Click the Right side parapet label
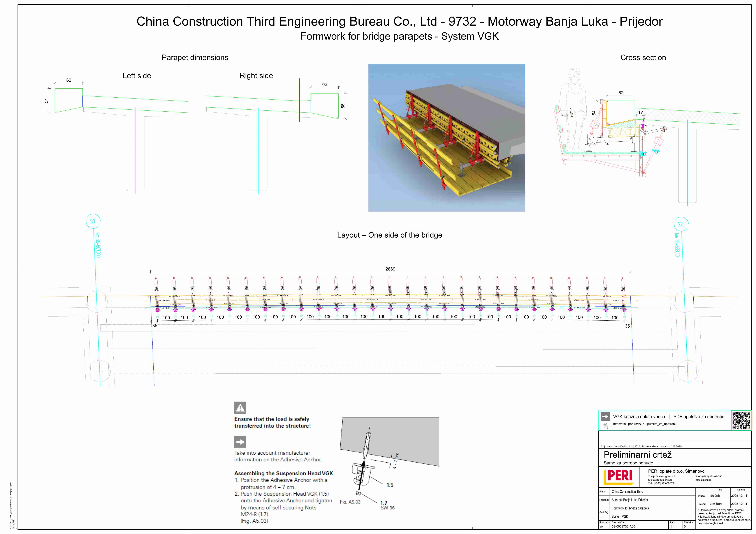Image resolution: width=756 pixels, height=534 pixels. 256,76
